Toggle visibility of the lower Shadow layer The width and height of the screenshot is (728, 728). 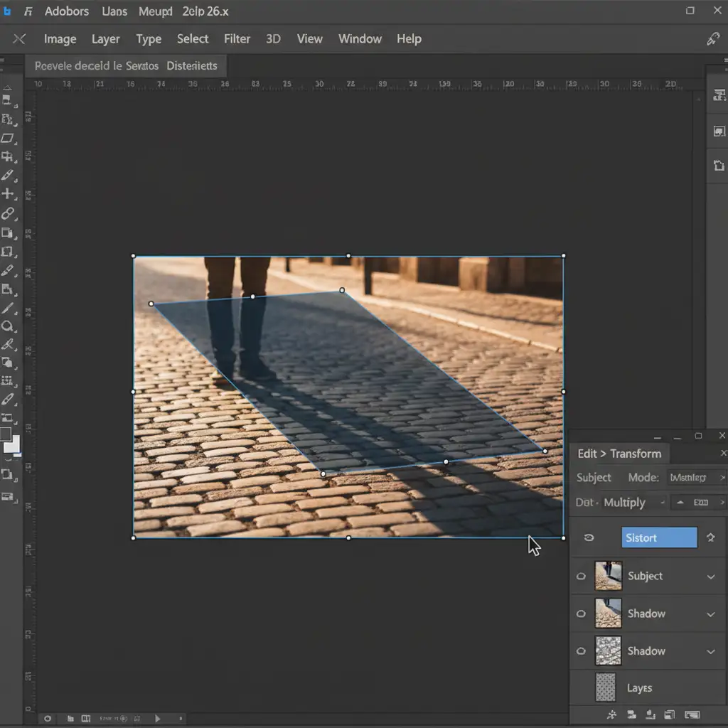click(582, 651)
